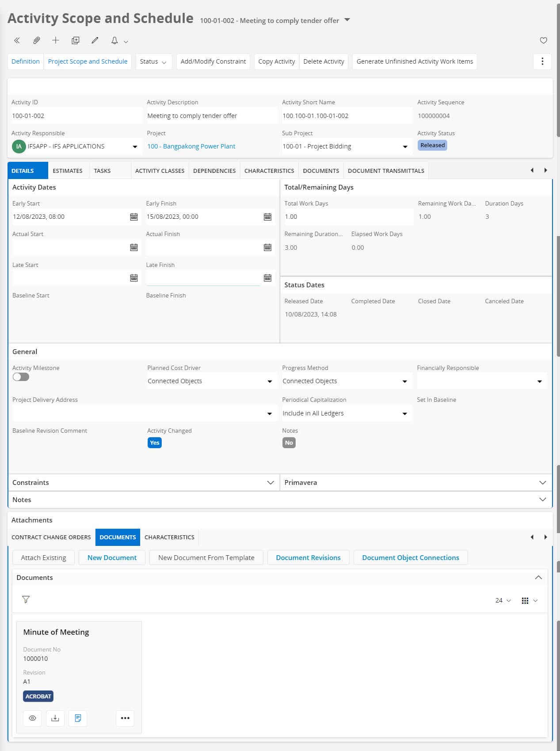This screenshot has width=560, height=751.
Task: Click the Activity Description input field
Action: click(x=210, y=116)
